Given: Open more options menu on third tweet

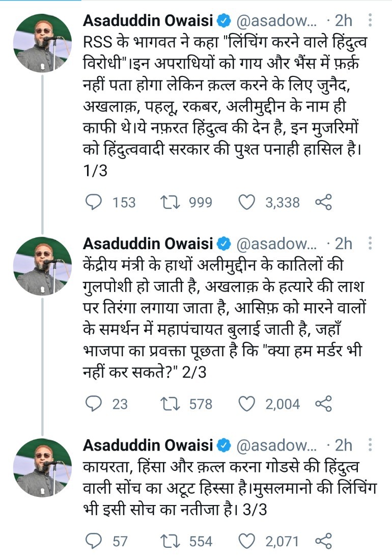Looking at the screenshot, I should pyautogui.click(x=370, y=445).
